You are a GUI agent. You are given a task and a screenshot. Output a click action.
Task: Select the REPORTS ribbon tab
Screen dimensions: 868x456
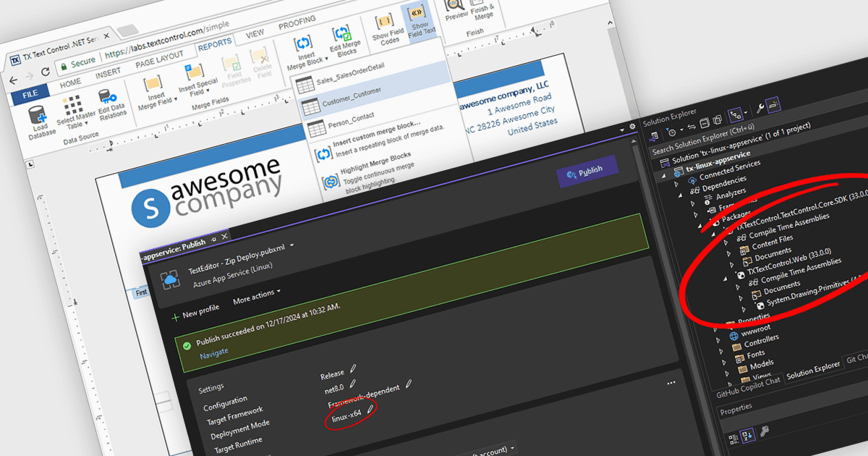pos(215,46)
